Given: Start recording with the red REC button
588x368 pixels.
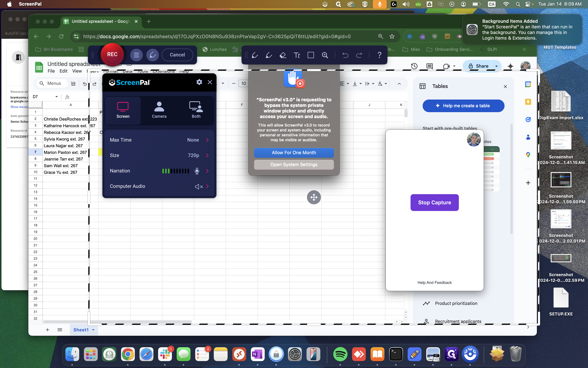Looking at the screenshot, I should point(112,54).
